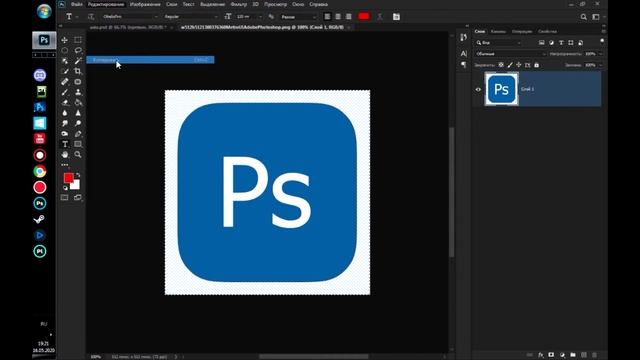The height and width of the screenshot is (360, 640).
Task: Switch to the Свойства tab
Action: tap(547, 31)
